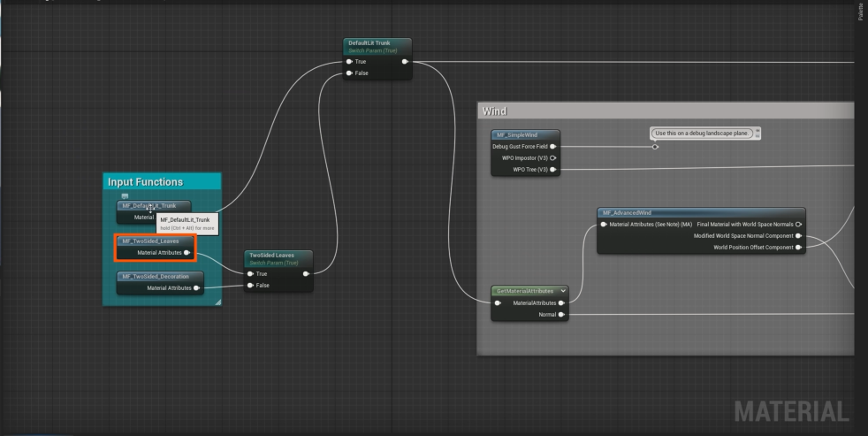Screen dimensions: 868x436
Task: Click the Normal output pin on GetMaterialAttributes
Action: click(x=561, y=315)
